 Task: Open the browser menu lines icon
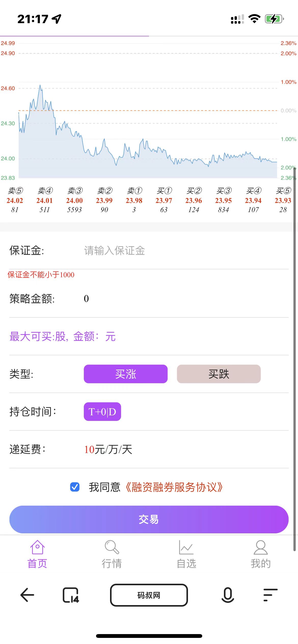tap(270, 595)
